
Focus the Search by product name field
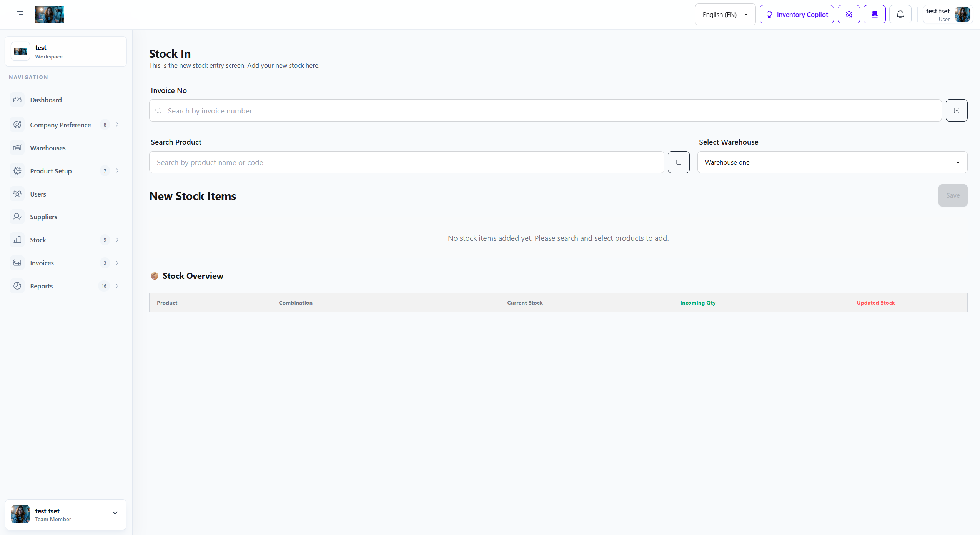click(406, 162)
